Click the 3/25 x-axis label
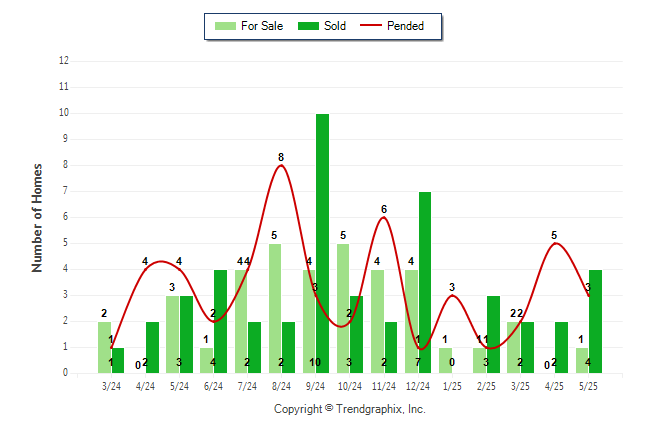The width and height of the screenshot is (646, 434). 520,386
